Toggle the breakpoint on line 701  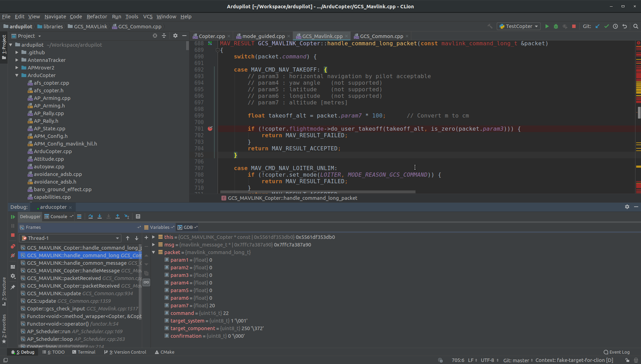click(210, 129)
